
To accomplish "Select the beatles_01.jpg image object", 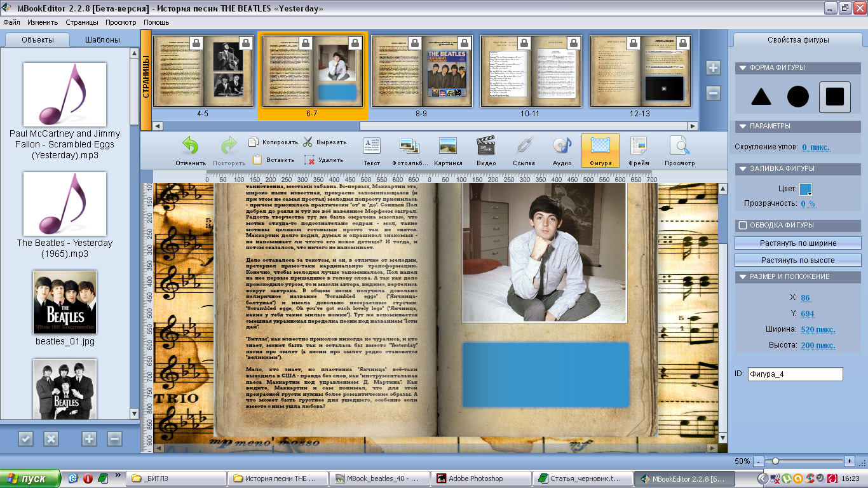I will click(x=65, y=309).
